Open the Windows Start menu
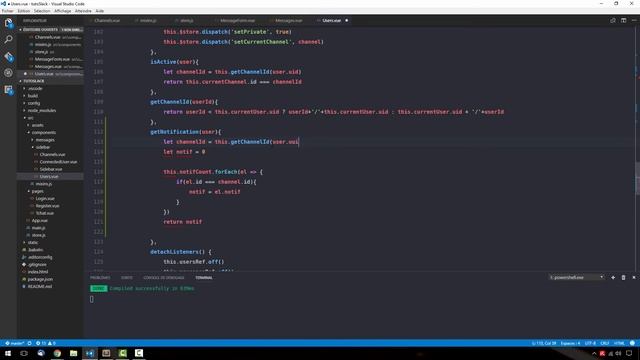Image resolution: width=640 pixels, height=360 pixels. [8, 353]
